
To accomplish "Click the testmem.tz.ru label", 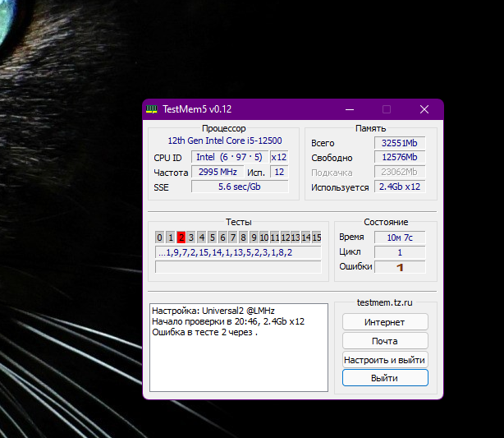I will point(384,302).
